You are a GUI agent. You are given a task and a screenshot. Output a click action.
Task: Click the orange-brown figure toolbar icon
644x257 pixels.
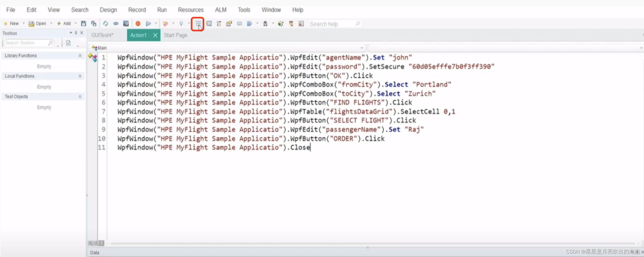(x=291, y=24)
